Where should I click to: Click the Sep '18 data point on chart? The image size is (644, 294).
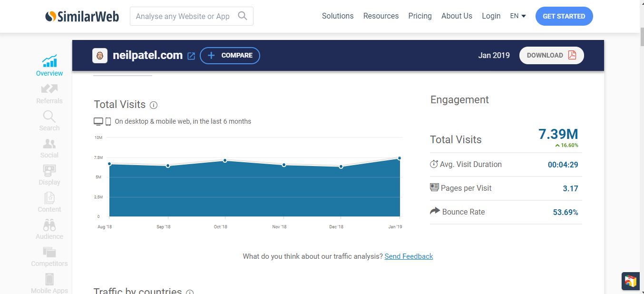[168, 166]
